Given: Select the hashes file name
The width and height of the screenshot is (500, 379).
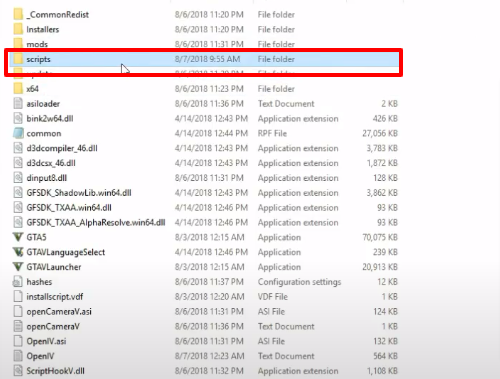Looking at the screenshot, I should [39, 282].
